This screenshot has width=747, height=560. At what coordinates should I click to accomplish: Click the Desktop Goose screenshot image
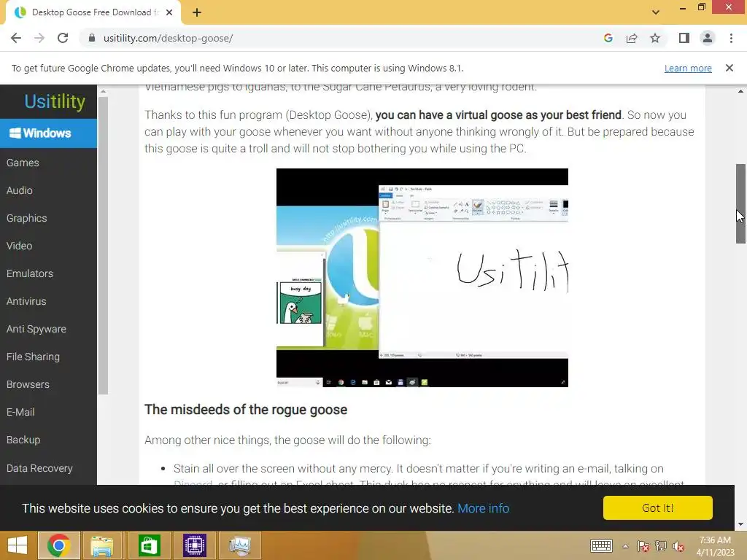pos(422,278)
